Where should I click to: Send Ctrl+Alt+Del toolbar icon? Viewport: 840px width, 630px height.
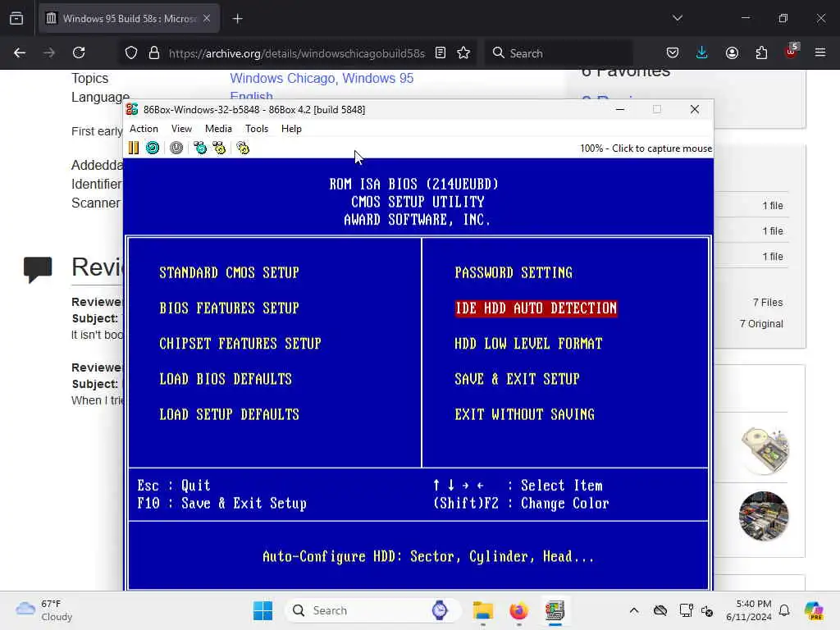[200, 148]
